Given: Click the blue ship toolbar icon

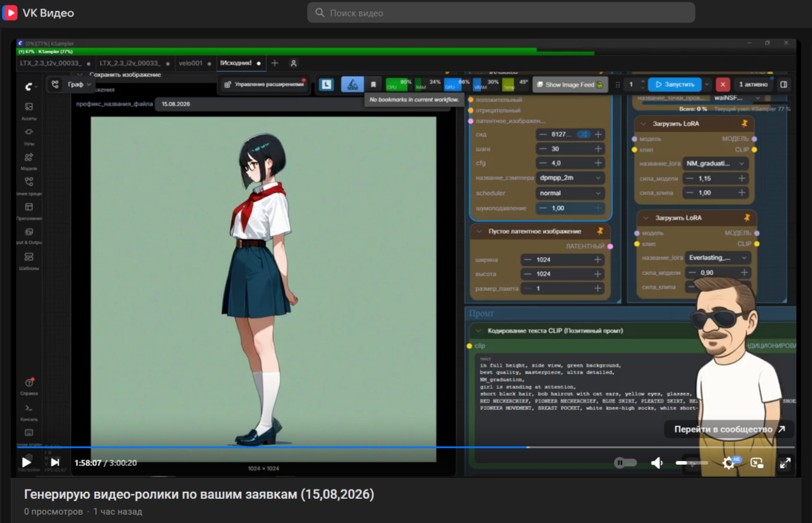Looking at the screenshot, I should click(352, 85).
